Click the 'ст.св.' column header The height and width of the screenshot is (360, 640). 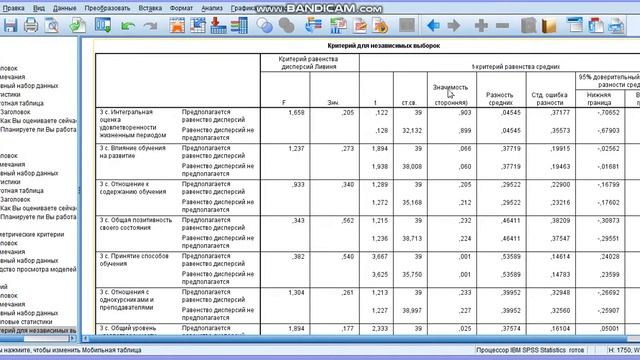pyautogui.click(x=409, y=102)
